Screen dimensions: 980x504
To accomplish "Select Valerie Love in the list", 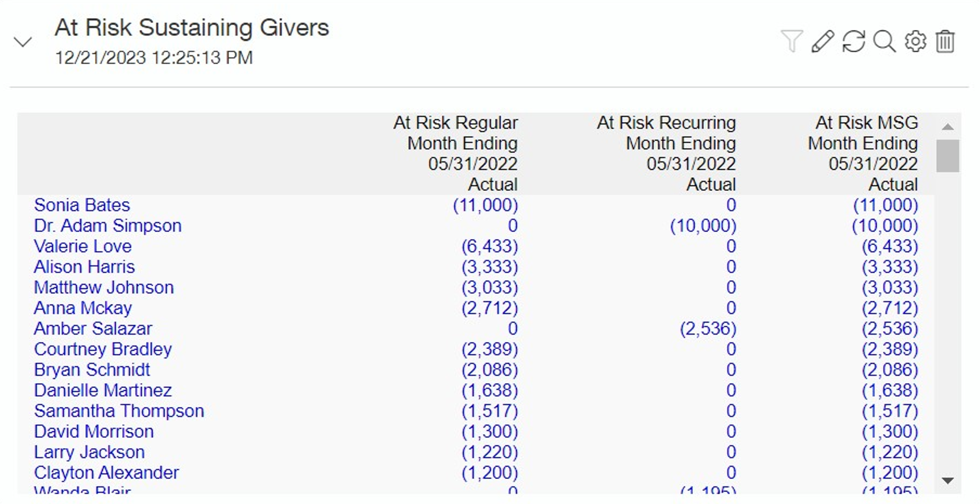I will [x=82, y=246].
